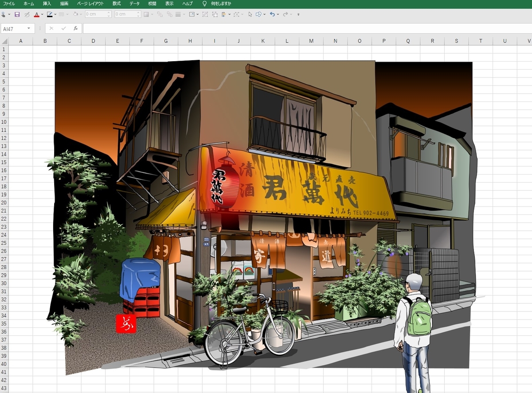This screenshot has width=532, height=393.
Task: Click the rotate objects icon
Action: point(223,14)
